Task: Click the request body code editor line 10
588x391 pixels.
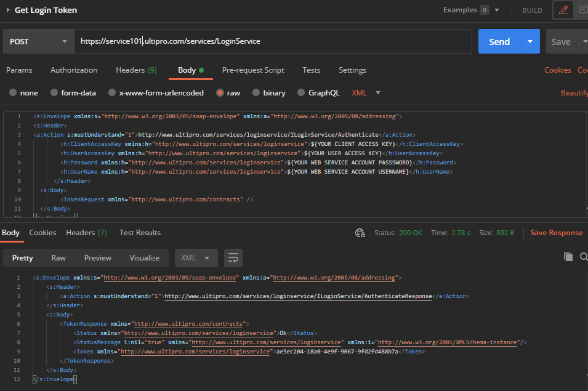Action: (156, 200)
